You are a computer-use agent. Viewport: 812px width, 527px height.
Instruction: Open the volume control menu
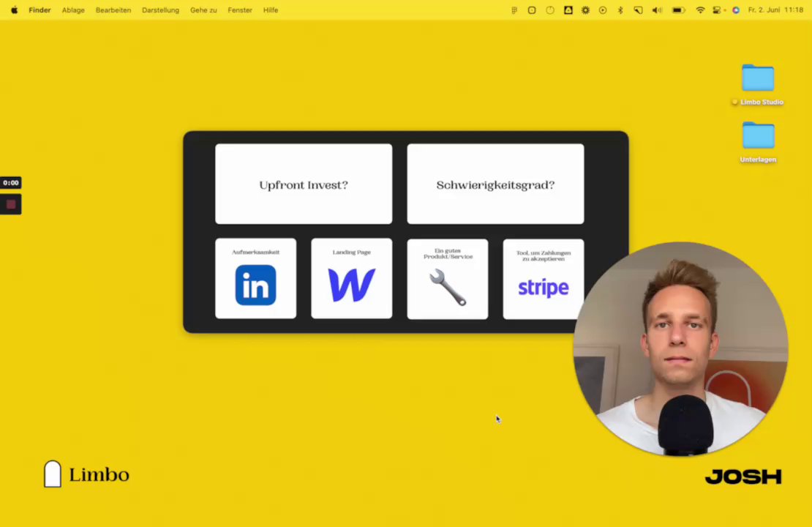tap(657, 10)
